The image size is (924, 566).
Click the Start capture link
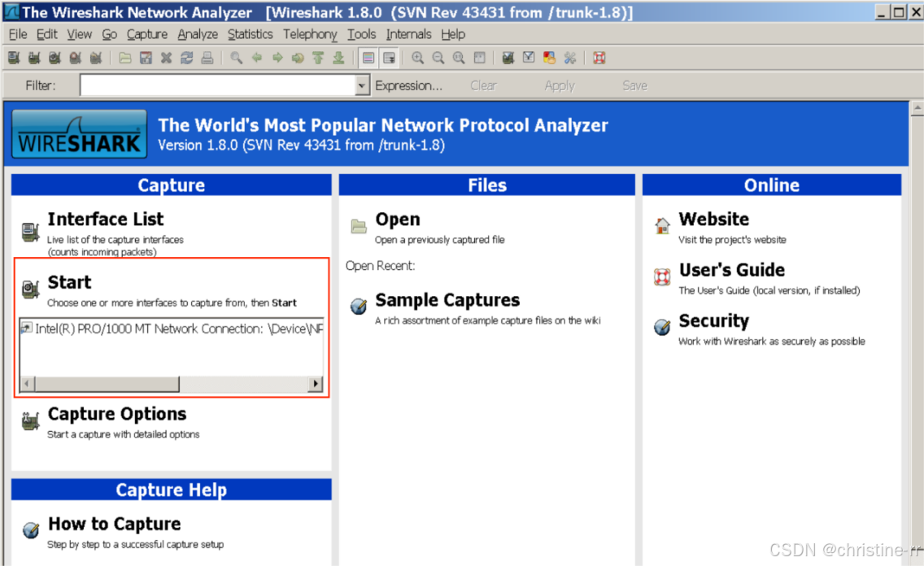point(69,282)
